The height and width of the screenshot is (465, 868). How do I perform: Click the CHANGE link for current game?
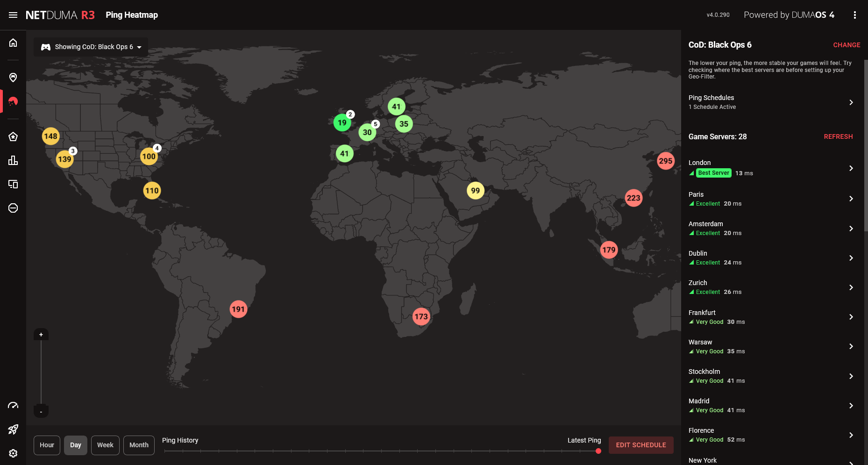click(847, 45)
